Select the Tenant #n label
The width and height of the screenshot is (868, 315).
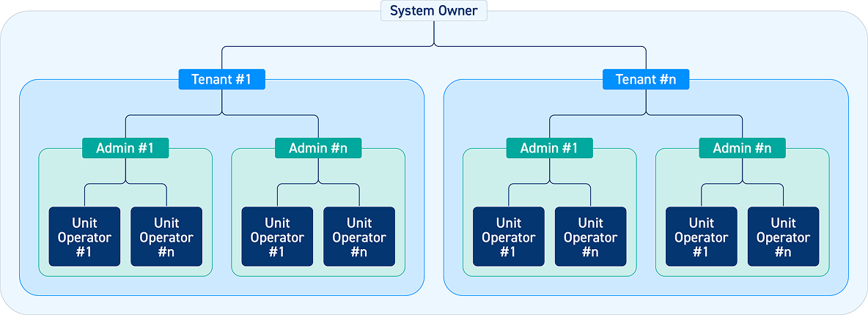point(646,79)
